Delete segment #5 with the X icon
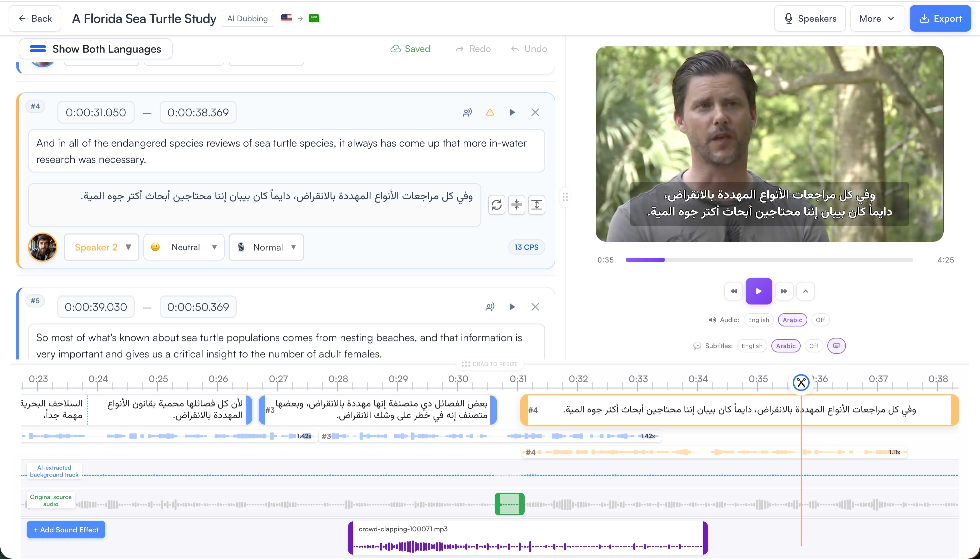The height and width of the screenshot is (559, 980). click(535, 307)
